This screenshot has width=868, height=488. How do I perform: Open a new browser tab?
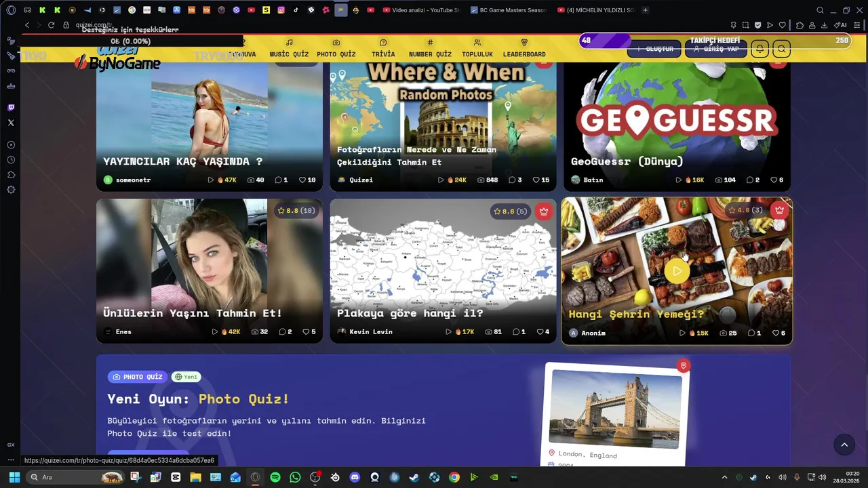click(x=645, y=10)
